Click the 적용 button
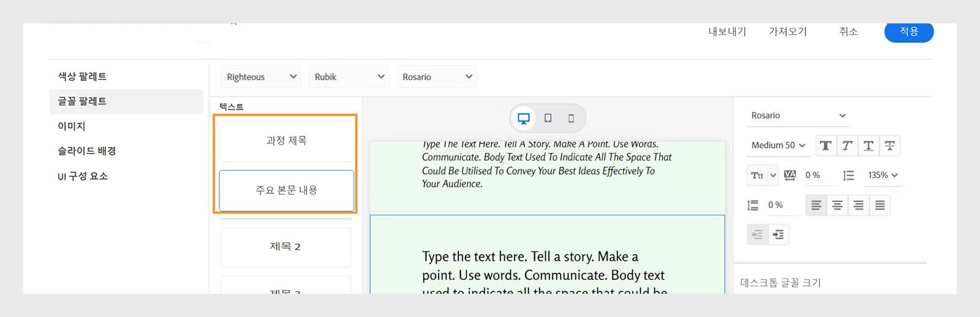 click(908, 32)
